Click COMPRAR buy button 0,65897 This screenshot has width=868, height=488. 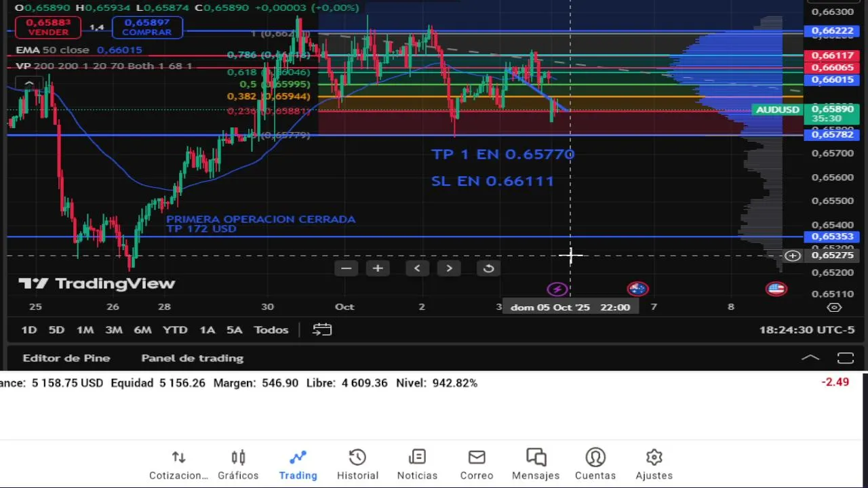(x=147, y=27)
